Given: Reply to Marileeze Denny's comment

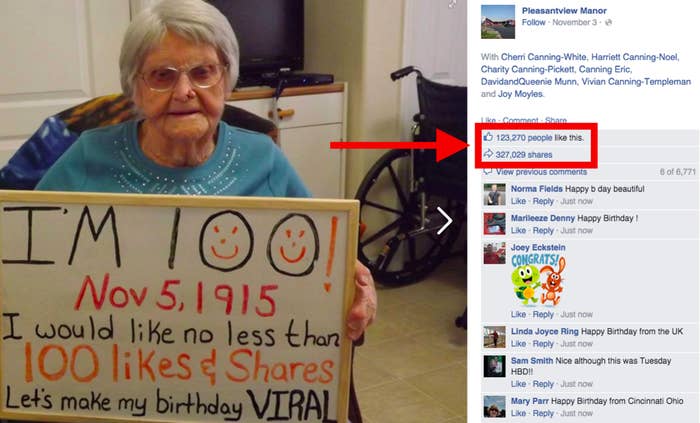Looking at the screenshot, I should coord(543,230).
